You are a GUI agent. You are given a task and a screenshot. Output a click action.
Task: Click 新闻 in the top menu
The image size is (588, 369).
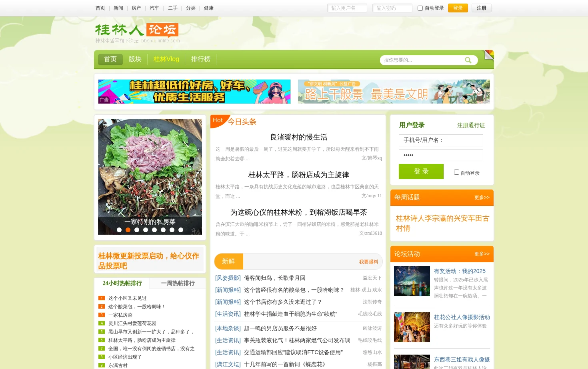point(118,8)
